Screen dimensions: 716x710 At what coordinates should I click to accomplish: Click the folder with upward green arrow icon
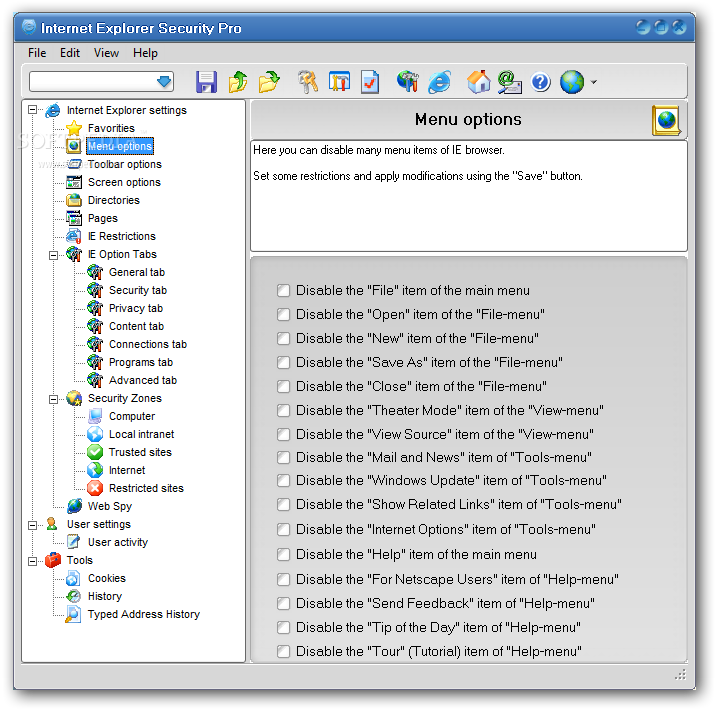point(238,82)
